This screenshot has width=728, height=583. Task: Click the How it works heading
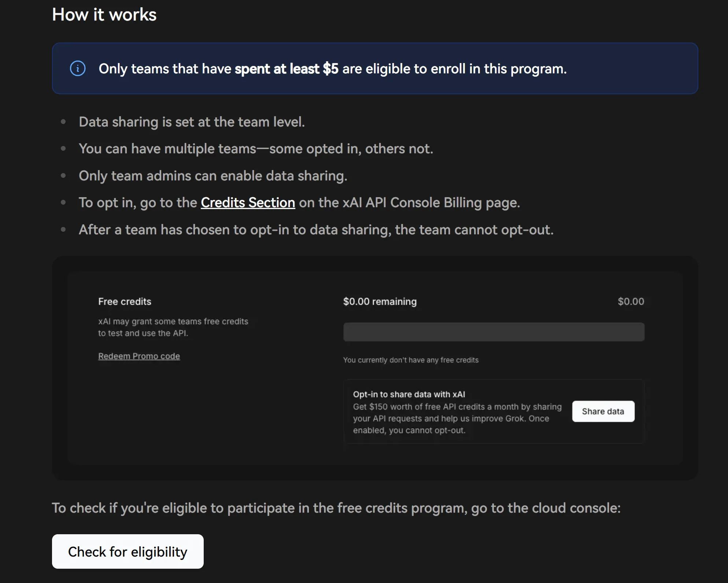(x=104, y=15)
